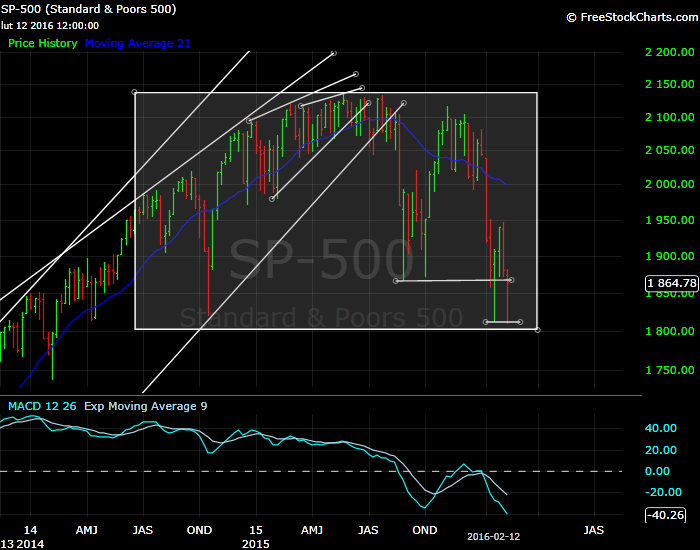Viewport: 700px width, 550px height.
Task: Click the MACD 20.00 axis value
Action: [661, 450]
